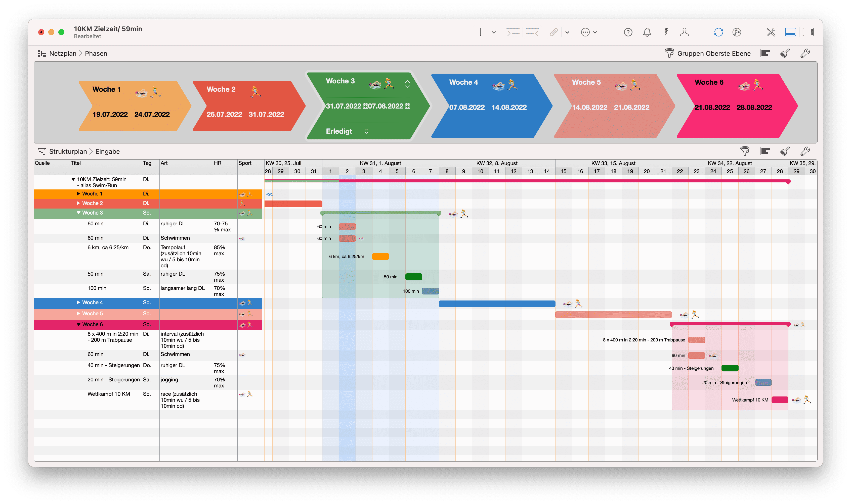Open the Help question mark icon
Viewport: 851px width, 504px height.
point(628,32)
